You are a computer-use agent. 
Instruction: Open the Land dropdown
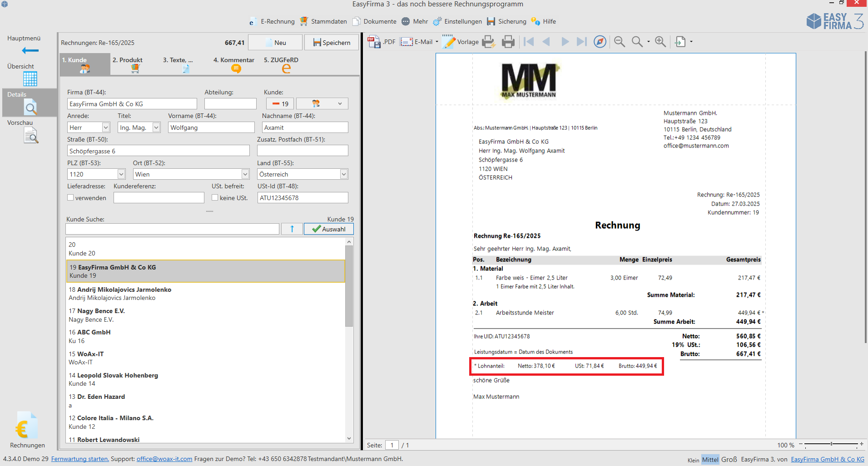coord(344,174)
